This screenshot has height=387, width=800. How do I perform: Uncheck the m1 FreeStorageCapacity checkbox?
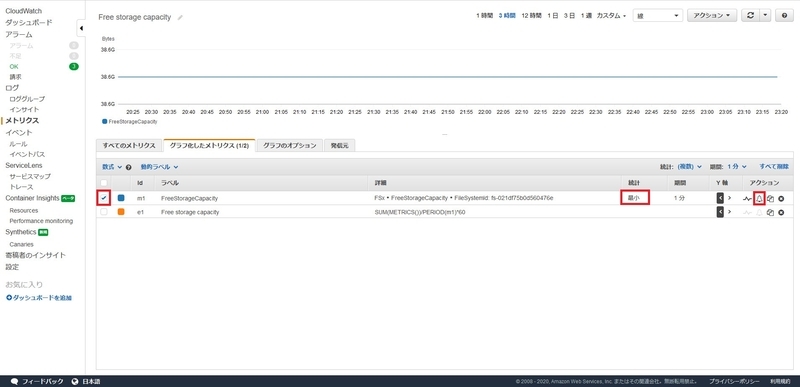click(x=104, y=198)
